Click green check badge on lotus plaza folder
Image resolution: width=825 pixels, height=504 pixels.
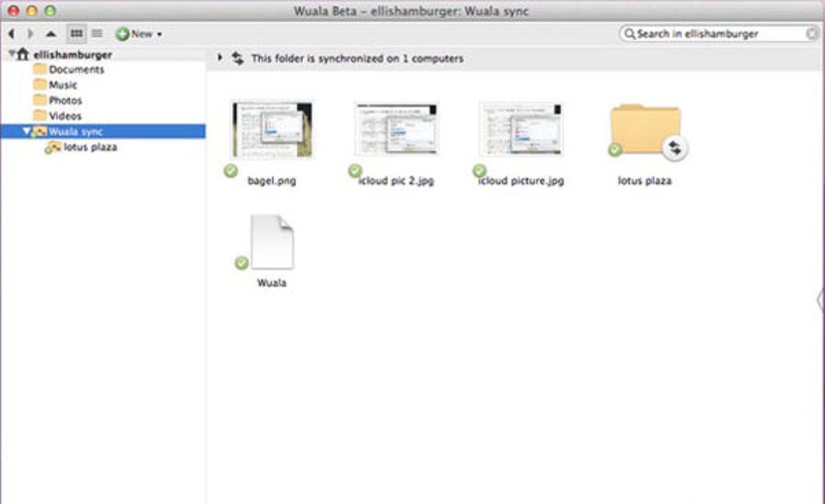tap(615, 150)
